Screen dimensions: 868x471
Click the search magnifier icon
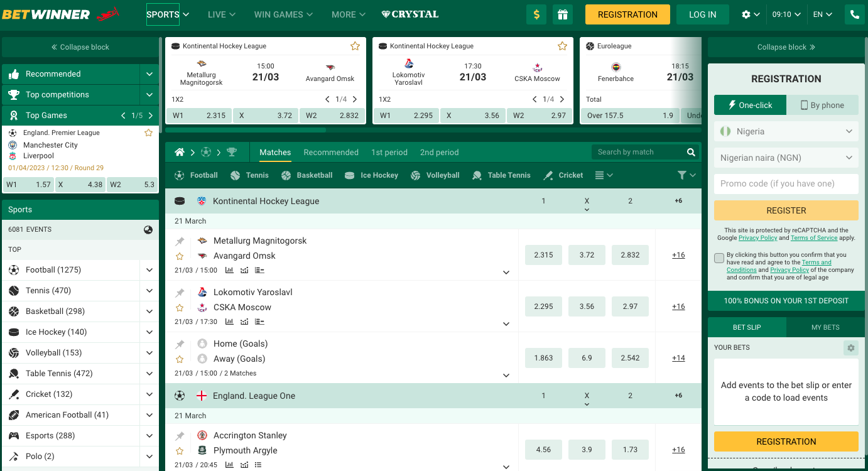[691, 152]
